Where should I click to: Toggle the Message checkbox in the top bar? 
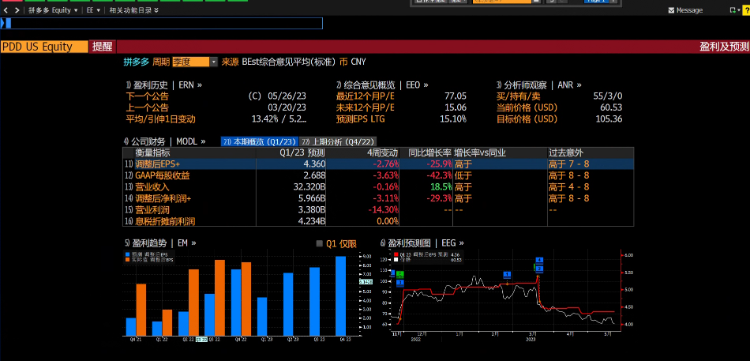[x=671, y=10]
